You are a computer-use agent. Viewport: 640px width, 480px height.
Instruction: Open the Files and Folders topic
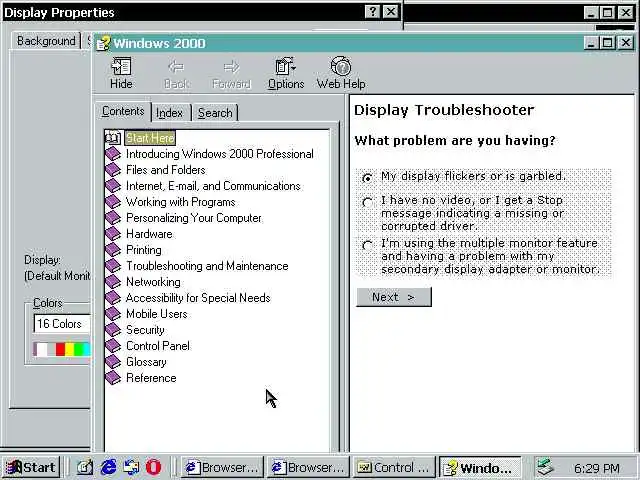[x=165, y=170]
